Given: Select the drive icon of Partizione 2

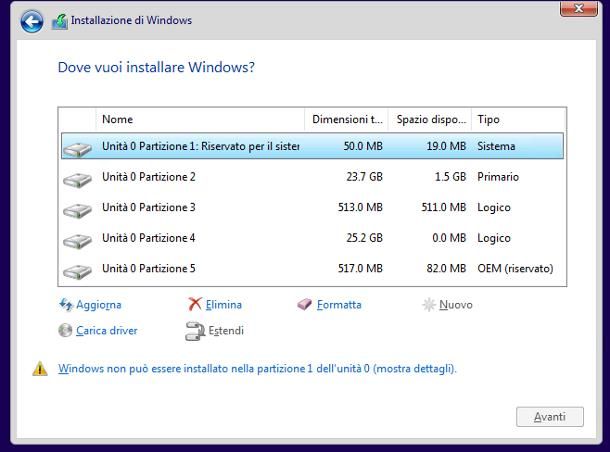Looking at the screenshot, I should pos(77,178).
